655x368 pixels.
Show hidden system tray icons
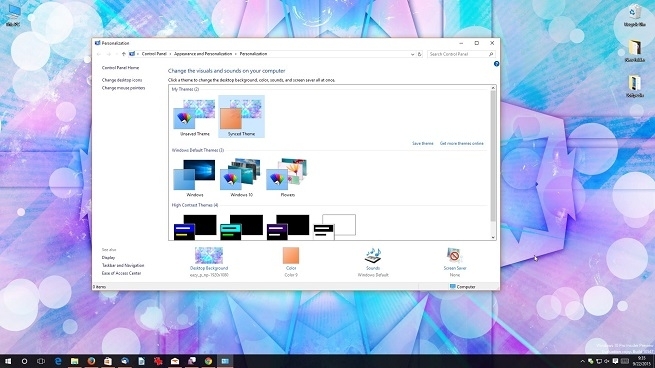coord(582,361)
